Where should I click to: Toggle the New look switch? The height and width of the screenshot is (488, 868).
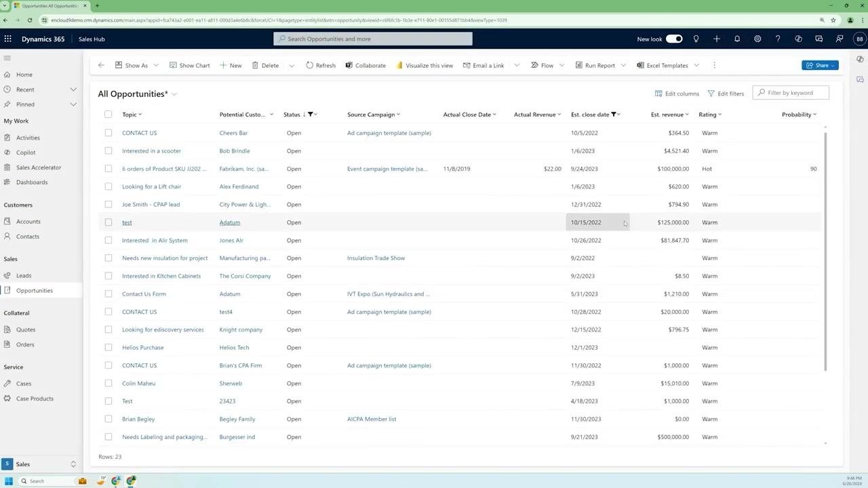674,39
